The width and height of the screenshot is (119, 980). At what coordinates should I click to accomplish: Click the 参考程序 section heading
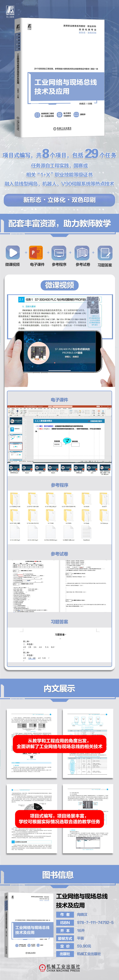click(59, 485)
